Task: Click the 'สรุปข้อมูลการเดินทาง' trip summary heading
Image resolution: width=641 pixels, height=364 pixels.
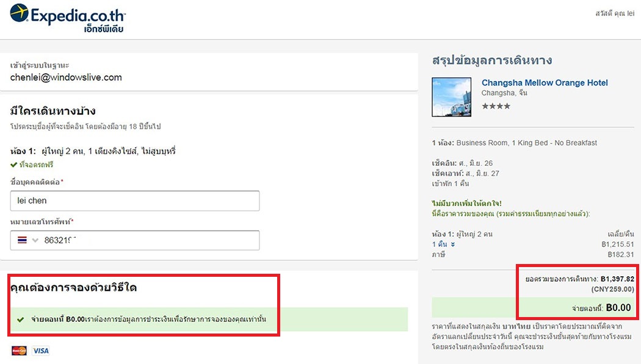Action: (492, 60)
